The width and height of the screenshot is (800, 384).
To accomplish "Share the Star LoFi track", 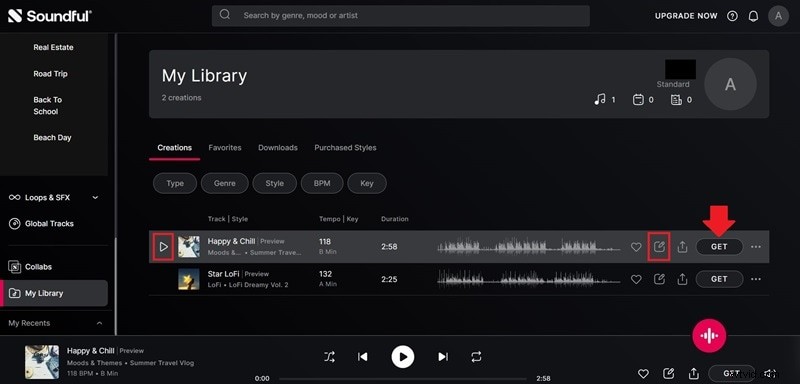I will (x=682, y=279).
